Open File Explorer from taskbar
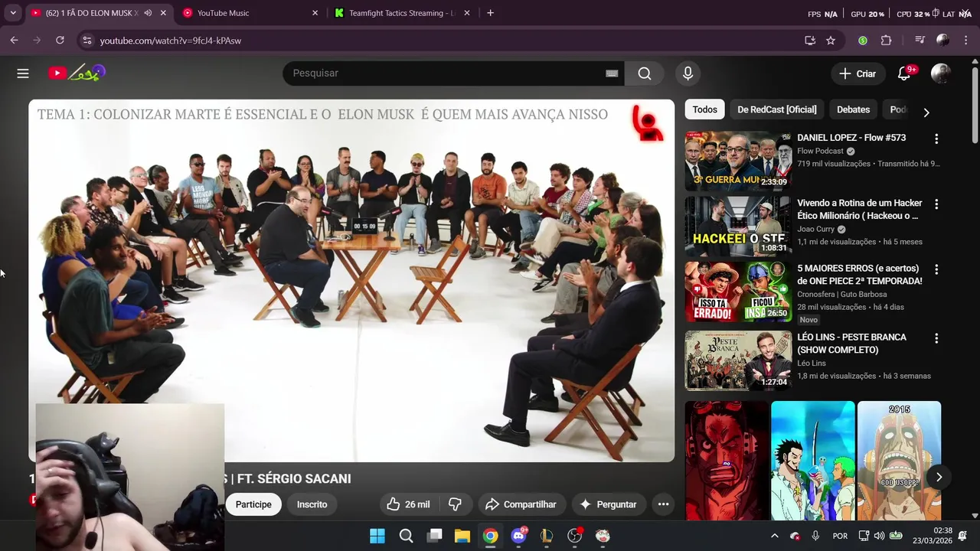 click(462, 536)
